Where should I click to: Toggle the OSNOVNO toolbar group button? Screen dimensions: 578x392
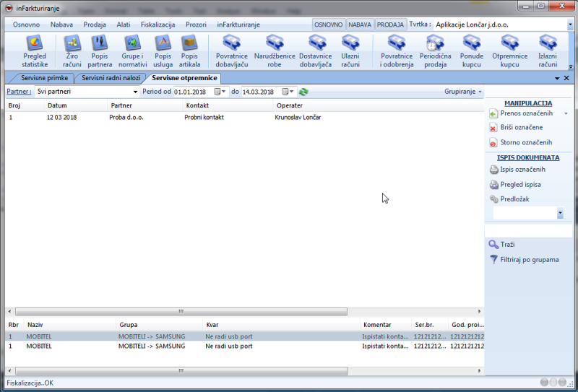[329, 25]
